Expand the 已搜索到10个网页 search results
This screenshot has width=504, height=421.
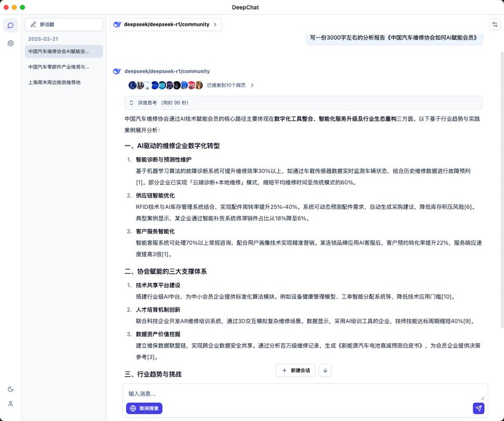(230, 86)
